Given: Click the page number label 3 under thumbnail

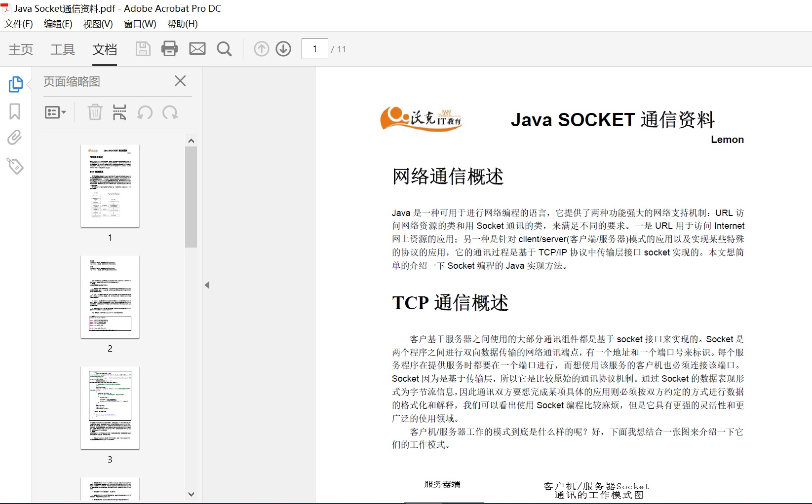Looking at the screenshot, I should tap(110, 459).
